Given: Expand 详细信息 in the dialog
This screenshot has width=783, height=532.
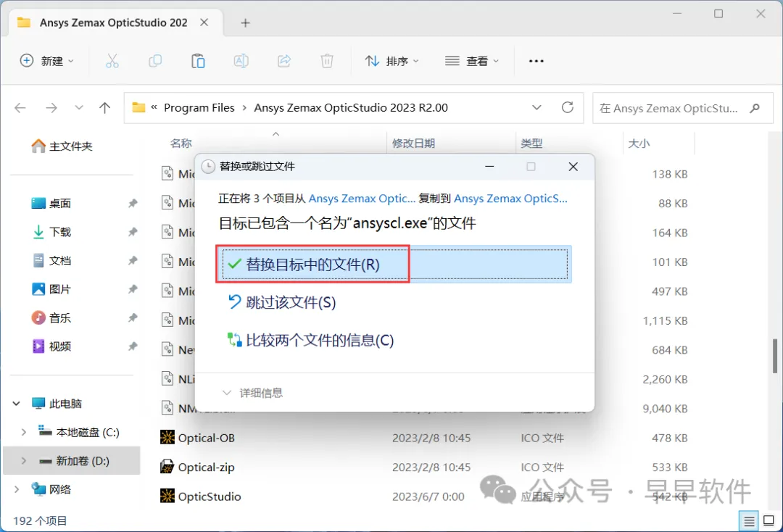Looking at the screenshot, I should tap(253, 393).
